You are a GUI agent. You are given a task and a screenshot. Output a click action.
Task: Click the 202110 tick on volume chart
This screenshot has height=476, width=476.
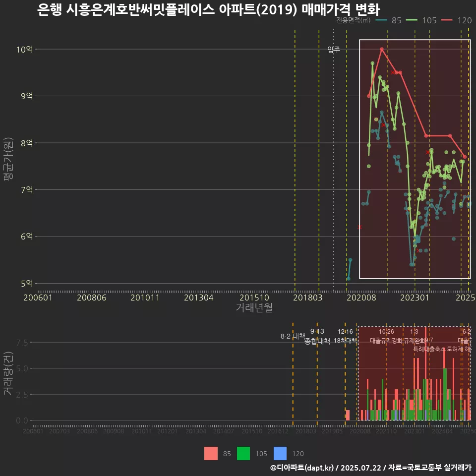click(386, 431)
